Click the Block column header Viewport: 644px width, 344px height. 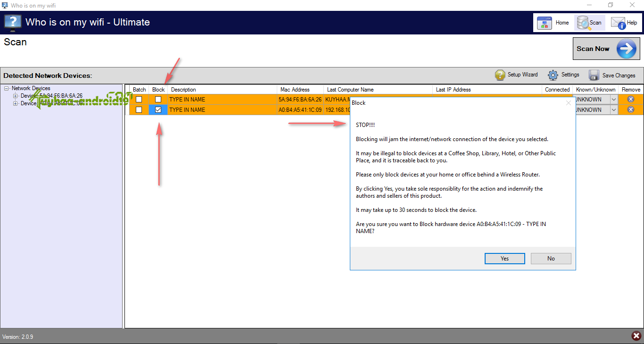pos(158,90)
